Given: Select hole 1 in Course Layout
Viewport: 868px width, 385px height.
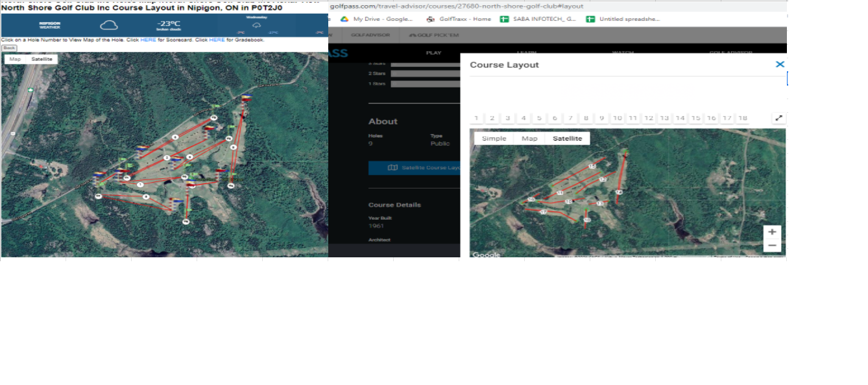Looking at the screenshot, I should click(x=476, y=118).
